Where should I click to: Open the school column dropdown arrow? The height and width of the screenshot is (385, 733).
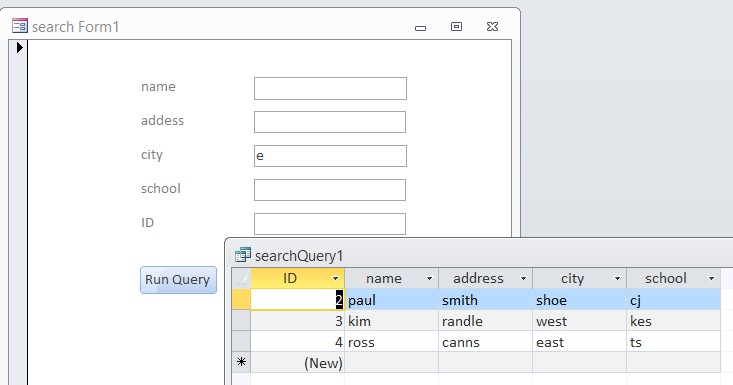(711, 278)
